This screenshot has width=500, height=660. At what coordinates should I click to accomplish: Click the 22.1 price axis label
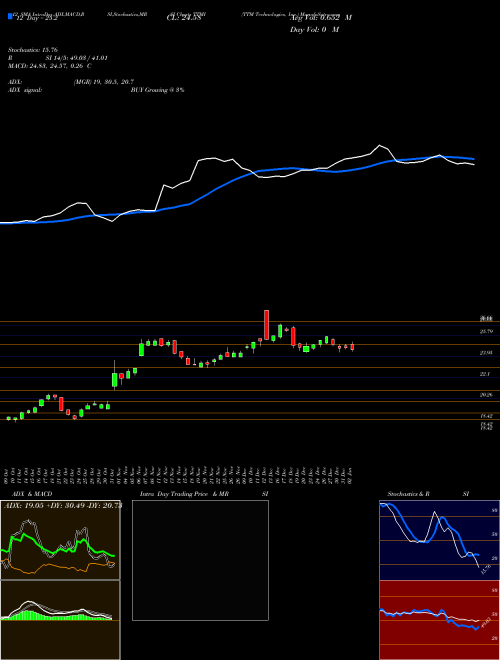coord(486,374)
